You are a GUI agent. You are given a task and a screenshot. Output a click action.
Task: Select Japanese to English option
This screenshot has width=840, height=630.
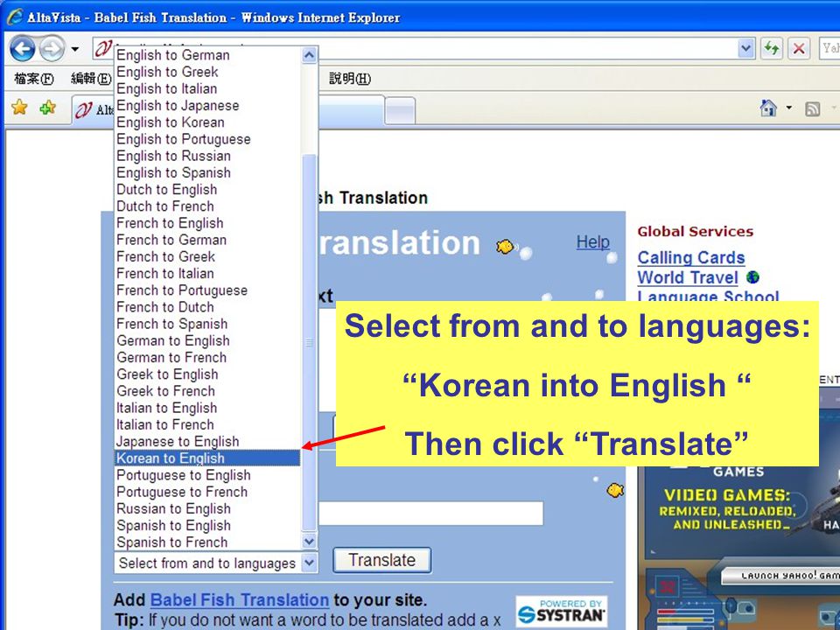[x=208, y=441]
